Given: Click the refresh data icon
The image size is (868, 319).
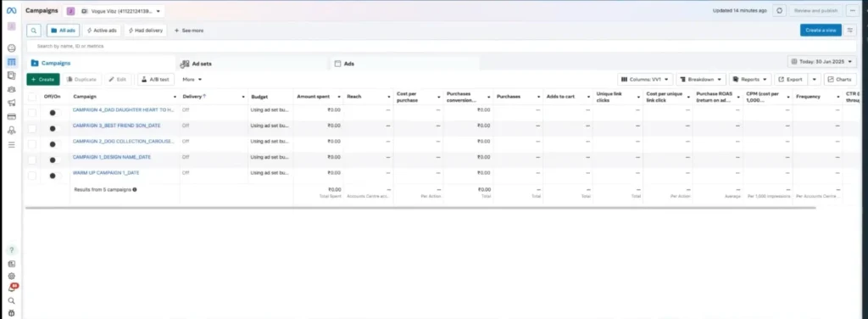Looking at the screenshot, I should click(x=780, y=10).
